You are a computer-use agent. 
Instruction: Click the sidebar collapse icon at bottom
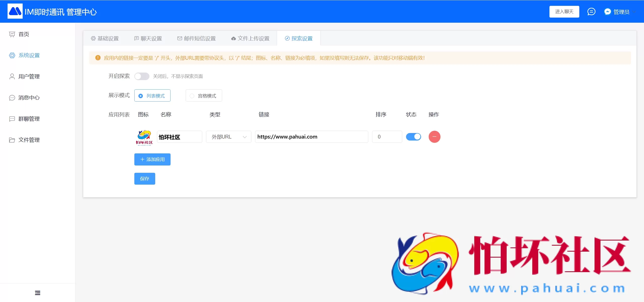coord(37,292)
